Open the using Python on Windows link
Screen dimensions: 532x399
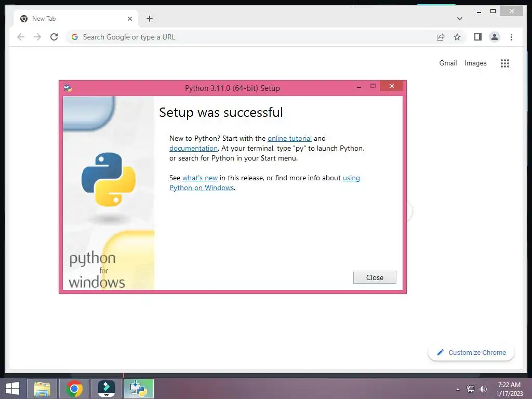click(264, 182)
